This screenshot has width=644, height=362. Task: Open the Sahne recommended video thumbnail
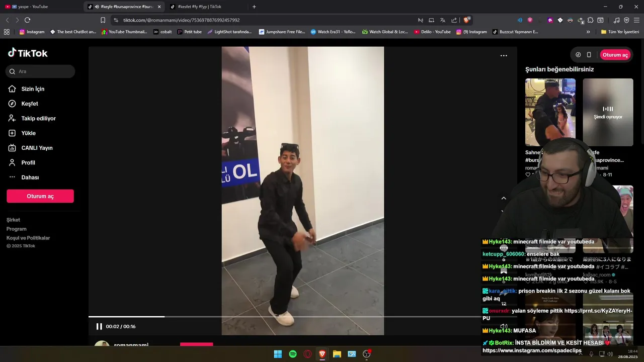click(550, 112)
